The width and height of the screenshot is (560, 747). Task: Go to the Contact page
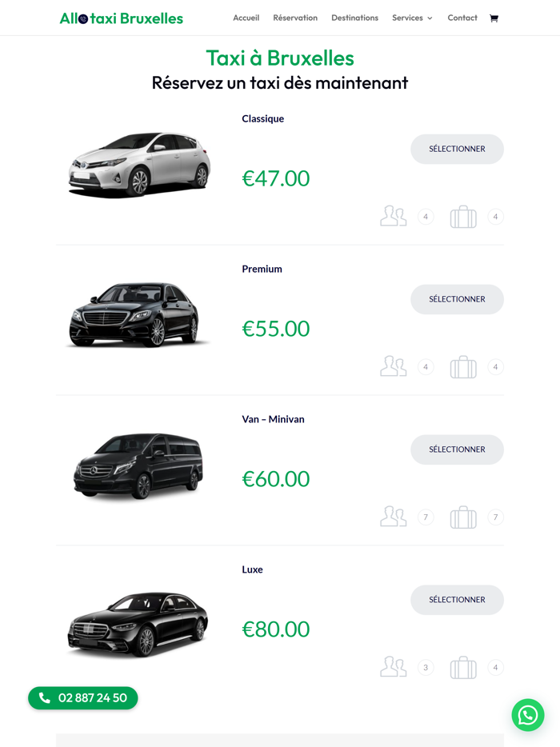point(462,17)
